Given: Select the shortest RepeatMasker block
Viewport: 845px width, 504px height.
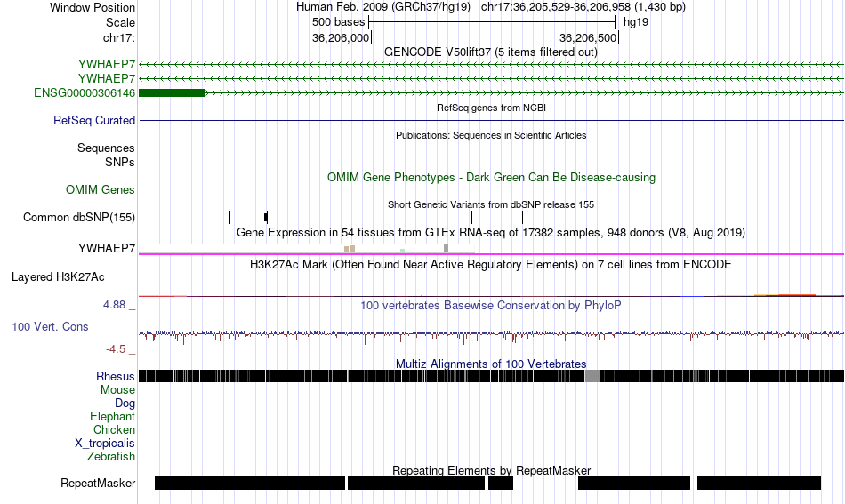Looking at the screenshot, I should [x=501, y=483].
